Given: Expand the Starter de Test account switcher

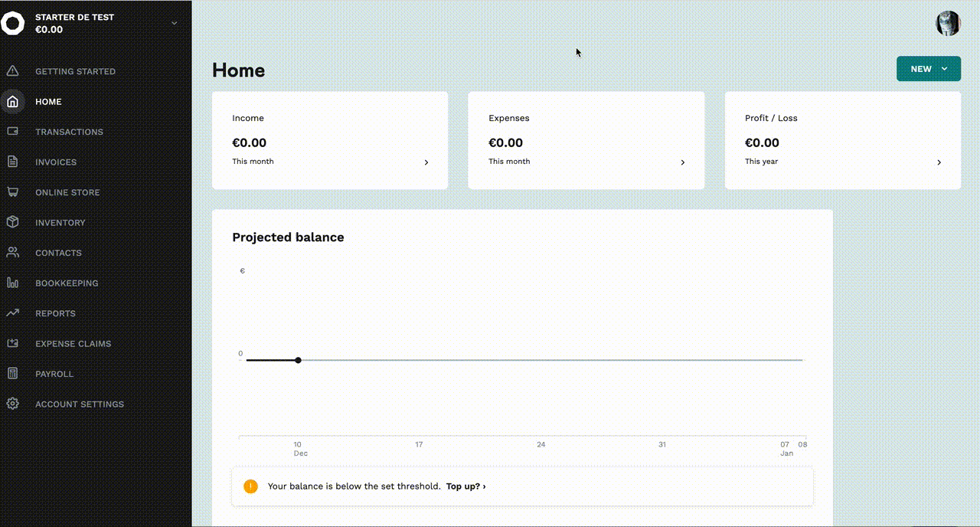Looking at the screenshot, I should 174,23.
